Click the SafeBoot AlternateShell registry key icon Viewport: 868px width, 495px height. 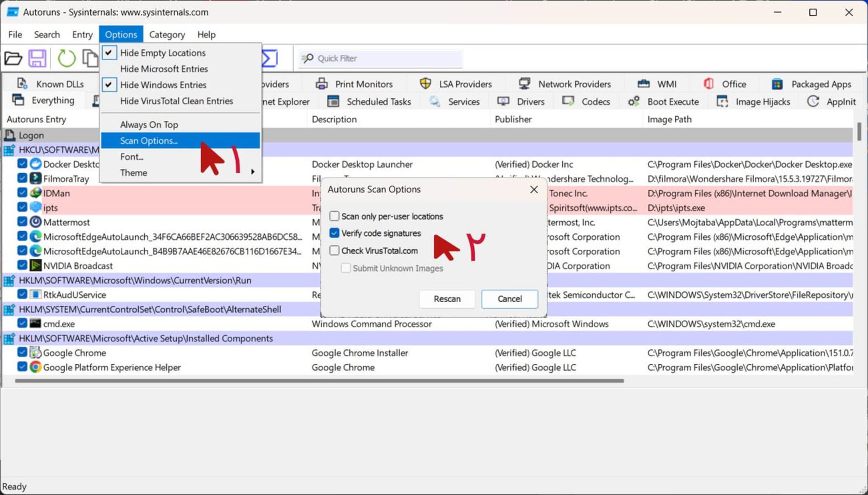pos(9,309)
